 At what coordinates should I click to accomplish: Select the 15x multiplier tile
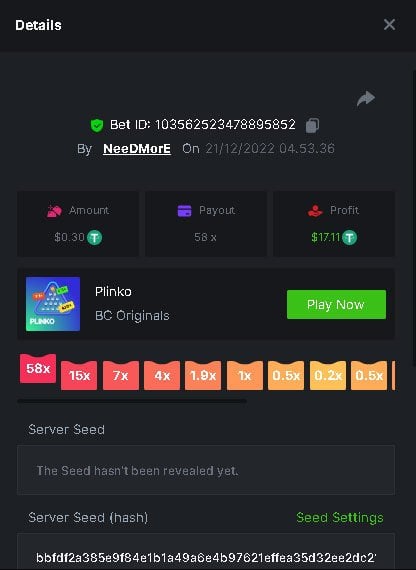click(x=79, y=375)
